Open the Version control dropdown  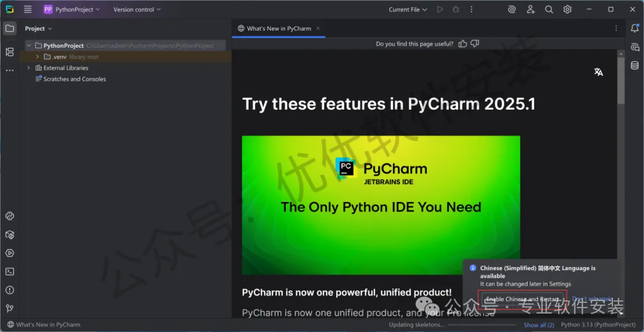coord(137,9)
